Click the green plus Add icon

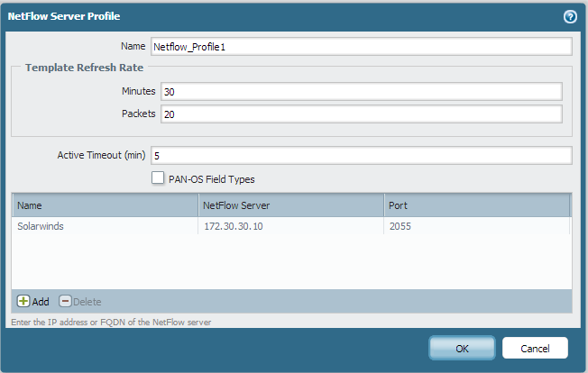pyautogui.click(x=23, y=301)
